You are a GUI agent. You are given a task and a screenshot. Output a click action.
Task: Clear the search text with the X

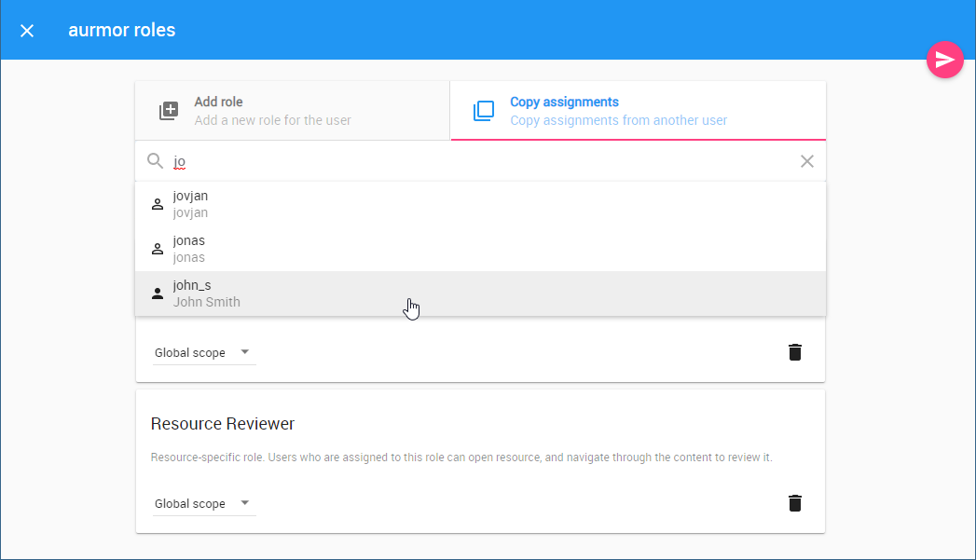(807, 162)
